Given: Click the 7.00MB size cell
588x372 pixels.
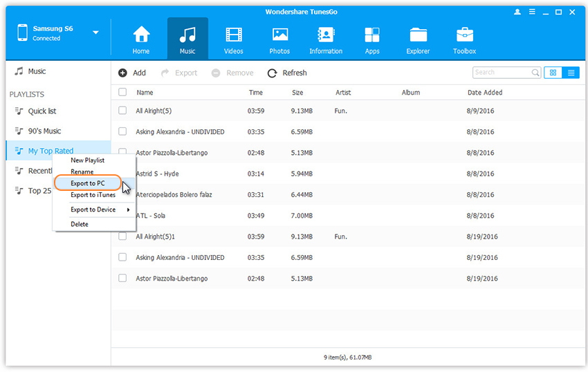Looking at the screenshot, I should (x=302, y=216).
